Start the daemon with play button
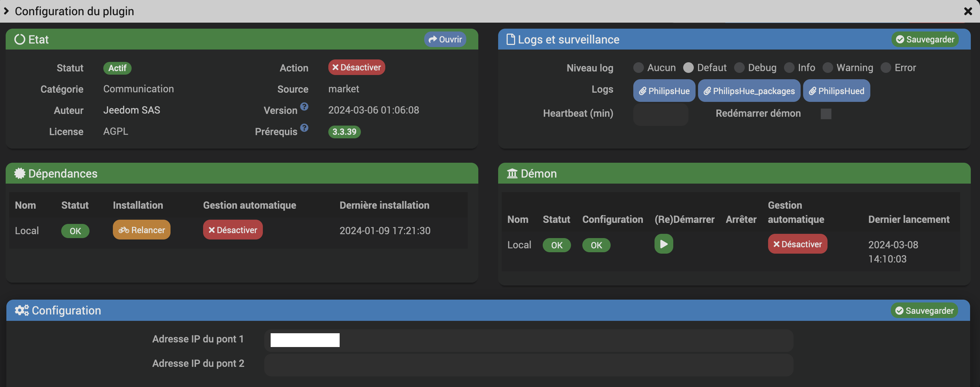This screenshot has width=980, height=387. click(663, 244)
